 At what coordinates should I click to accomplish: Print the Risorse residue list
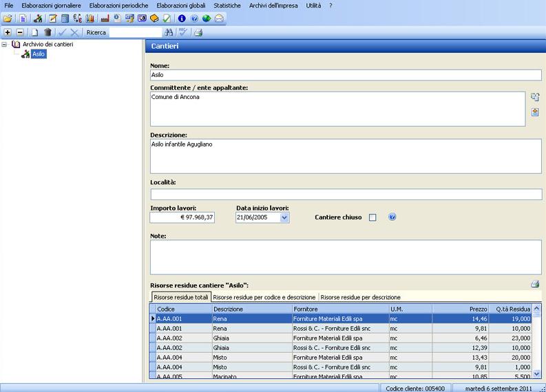(x=535, y=283)
